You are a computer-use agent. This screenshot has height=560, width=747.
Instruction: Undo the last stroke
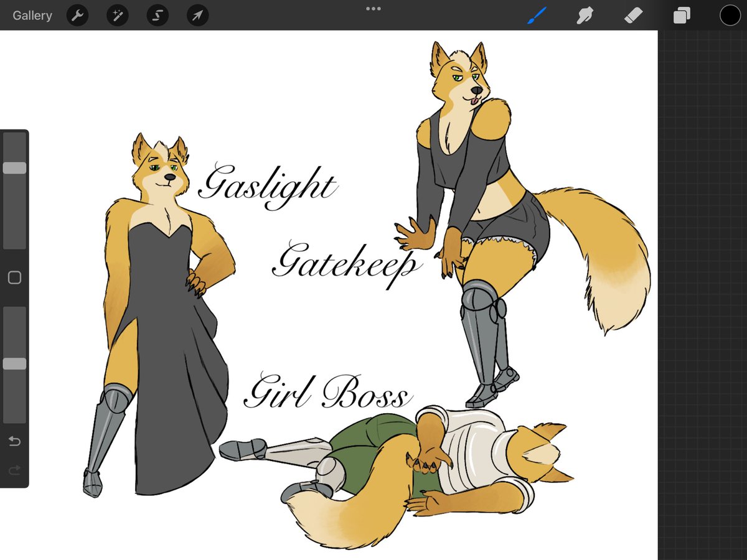14,441
